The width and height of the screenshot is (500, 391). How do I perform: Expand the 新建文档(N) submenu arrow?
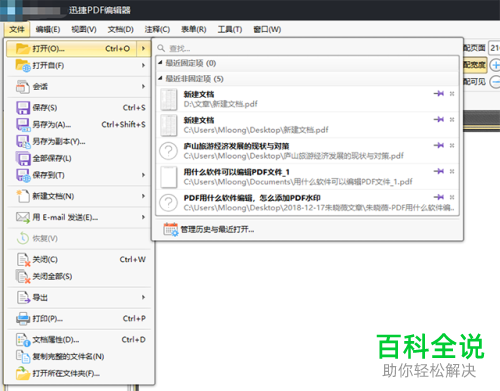pos(143,196)
